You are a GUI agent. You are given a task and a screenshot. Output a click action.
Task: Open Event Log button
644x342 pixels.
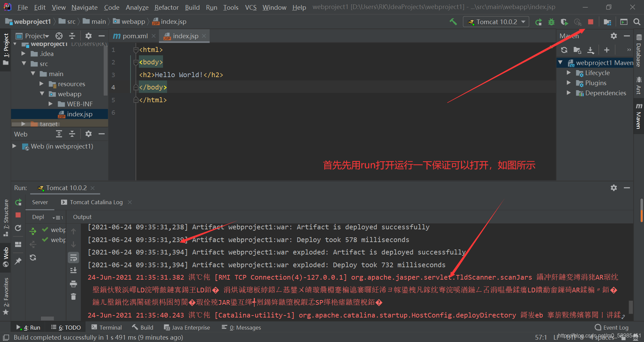coord(612,328)
